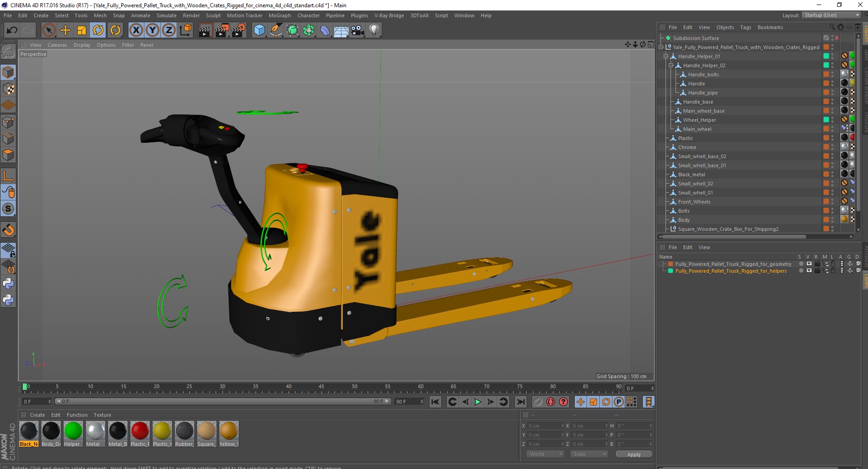Select the Helper green material
868x469 pixels.
click(73, 434)
